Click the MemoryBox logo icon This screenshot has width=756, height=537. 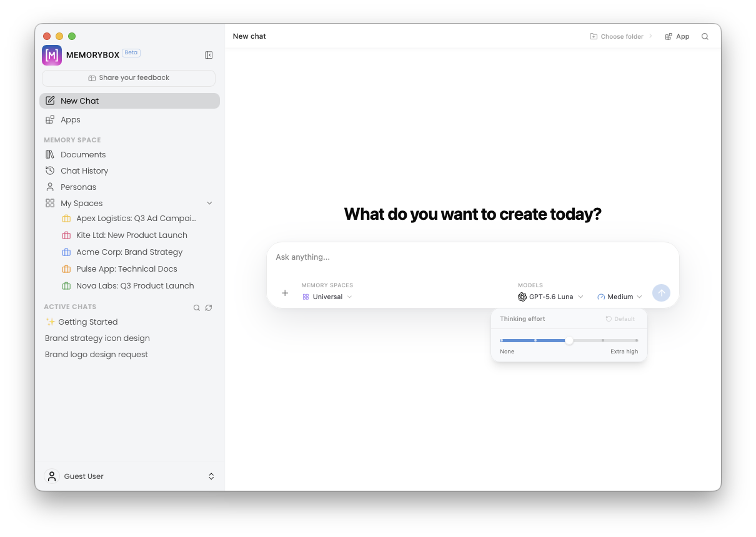(x=52, y=55)
